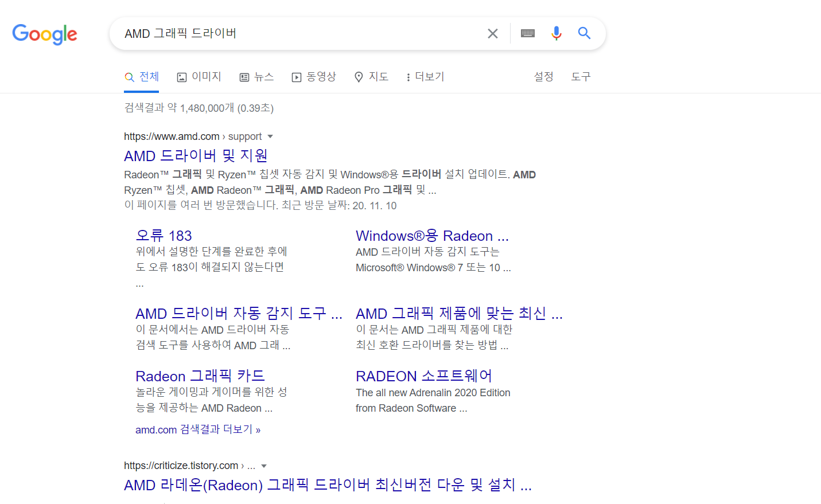Click the result count text 약 1,480,000개

(201, 108)
